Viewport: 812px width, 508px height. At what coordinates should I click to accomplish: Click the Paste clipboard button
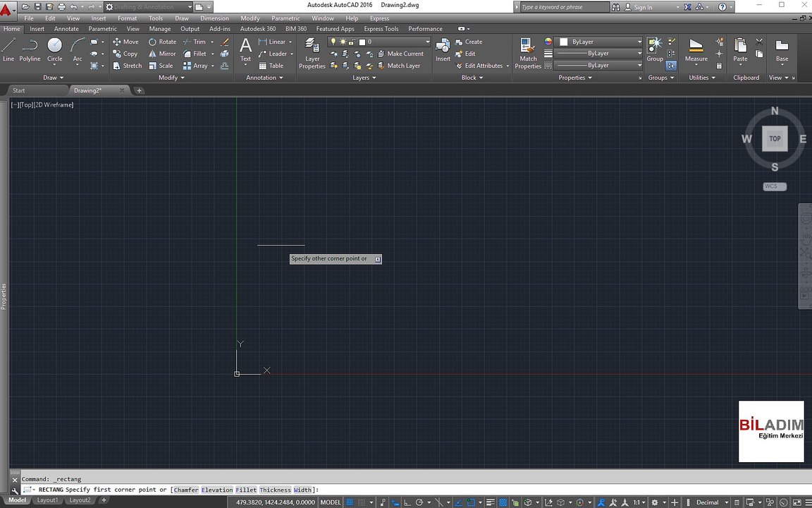click(x=740, y=50)
